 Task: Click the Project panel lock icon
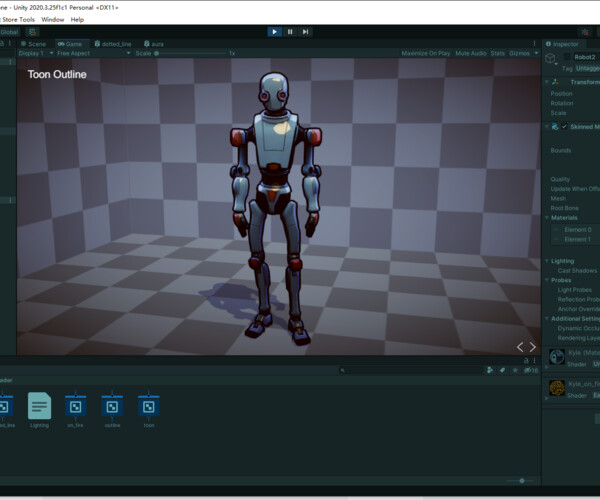526,360
